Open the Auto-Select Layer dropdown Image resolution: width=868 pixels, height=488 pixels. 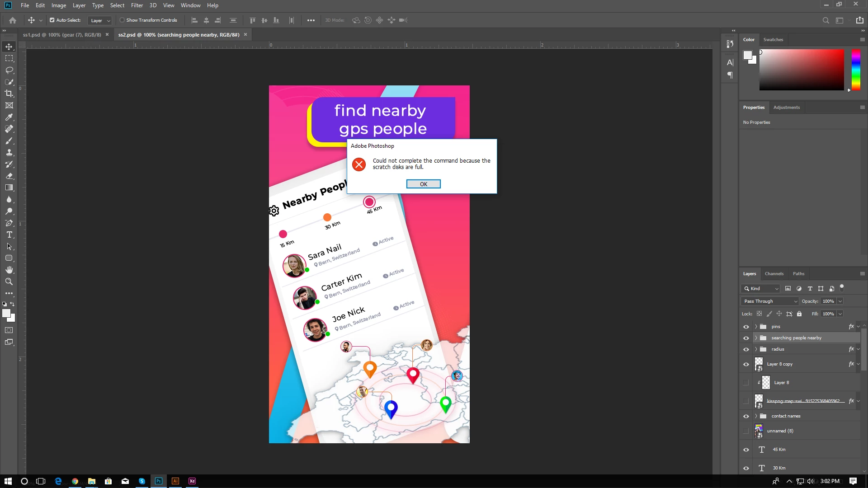(x=100, y=20)
